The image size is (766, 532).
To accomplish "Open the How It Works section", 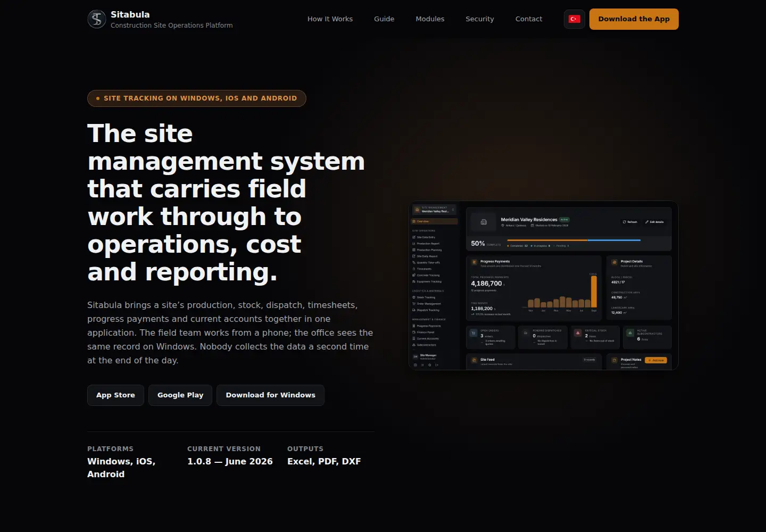I will coord(330,19).
